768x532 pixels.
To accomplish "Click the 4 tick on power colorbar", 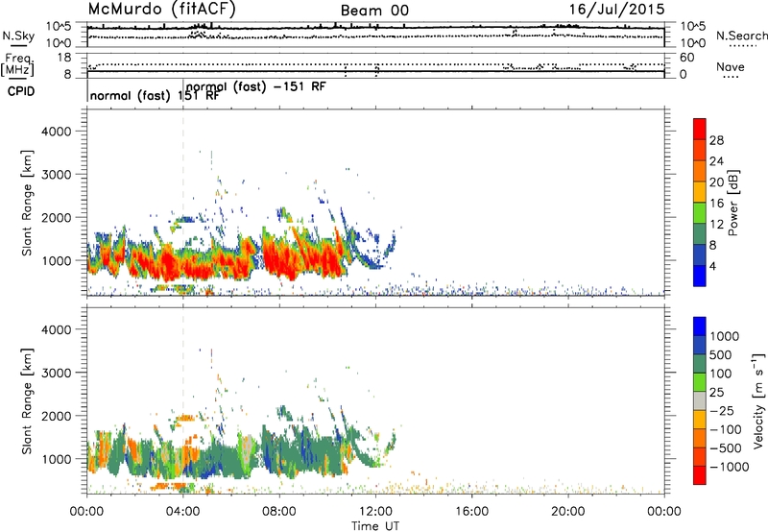I will (712, 266).
